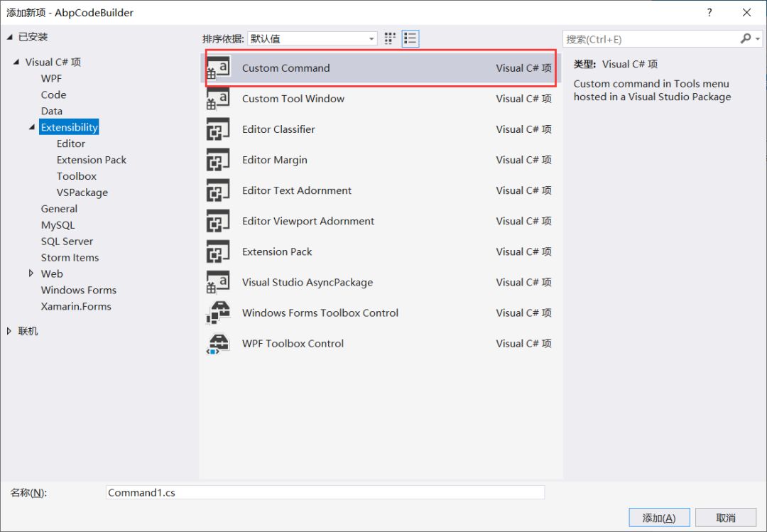767x532 pixels.
Task: Choose the WPF Toolbox Control template name
Action: (x=293, y=344)
